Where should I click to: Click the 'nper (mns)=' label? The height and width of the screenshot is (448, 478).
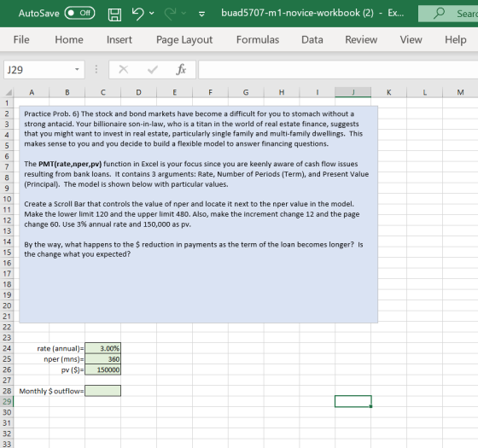(64, 359)
